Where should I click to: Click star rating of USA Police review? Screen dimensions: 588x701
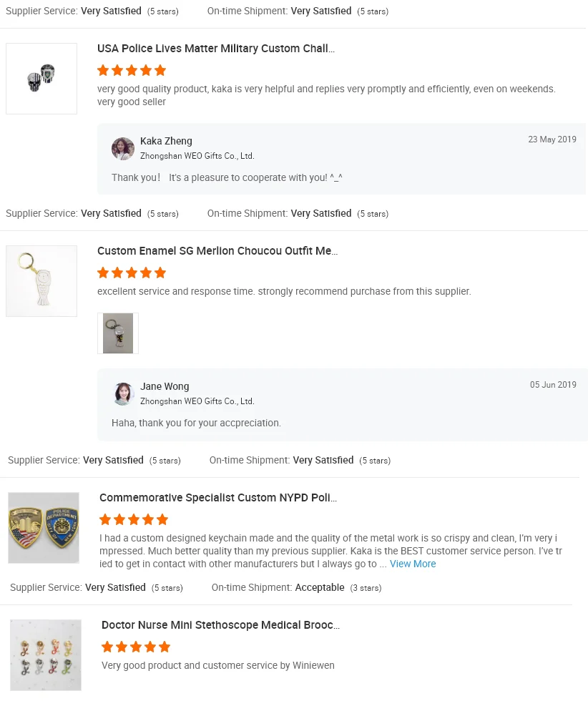pos(132,70)
